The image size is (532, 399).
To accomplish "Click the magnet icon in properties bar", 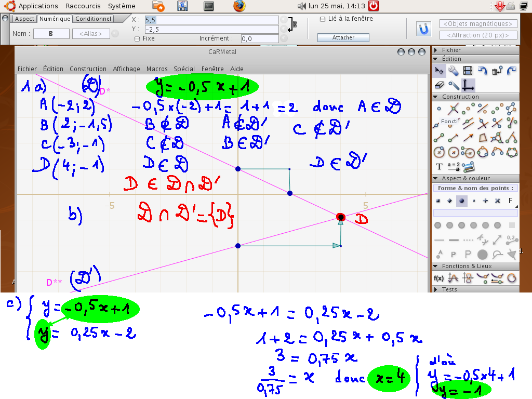I will point(424,29).
